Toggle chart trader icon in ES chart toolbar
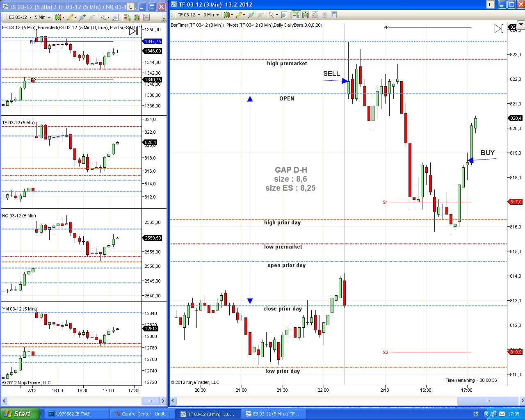525x420 pixels. [127, 17]
